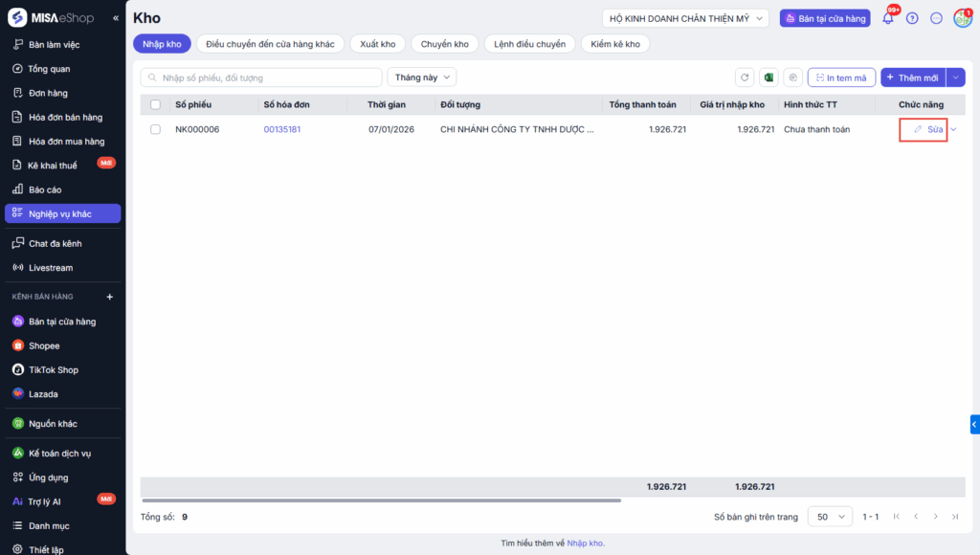Viewport: 980px width, 555px height.
Task: Follow the Nhập kho help link
Action: [x=586, y=544]
